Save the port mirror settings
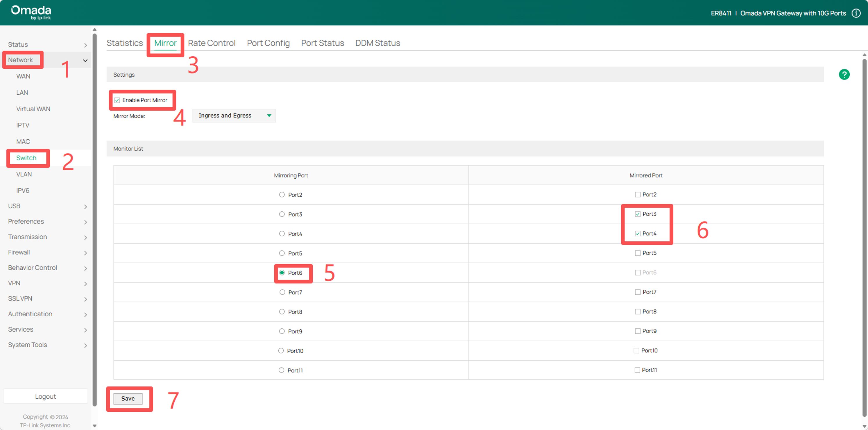The height and width of the screenshot is (430, 868). coord(128,399)
